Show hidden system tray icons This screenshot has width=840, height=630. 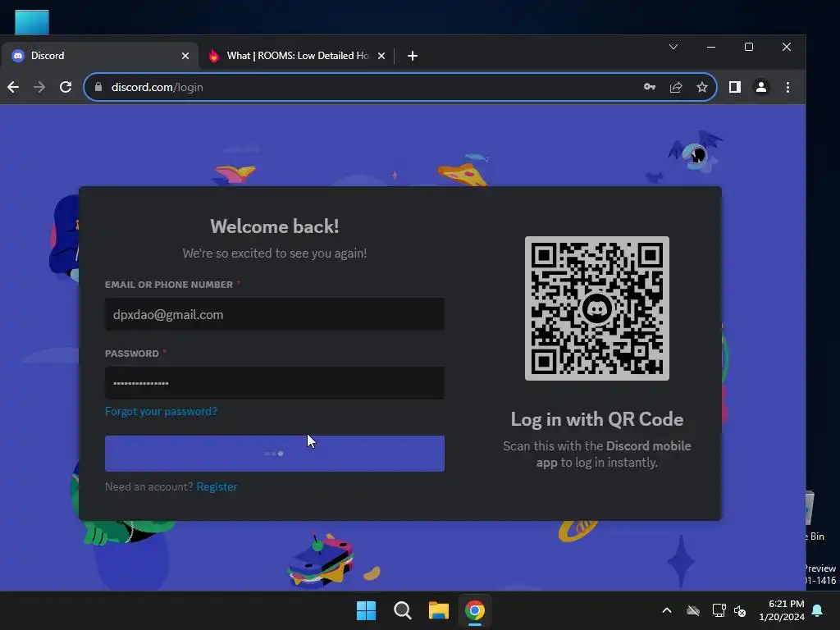[x=667, y=610]
